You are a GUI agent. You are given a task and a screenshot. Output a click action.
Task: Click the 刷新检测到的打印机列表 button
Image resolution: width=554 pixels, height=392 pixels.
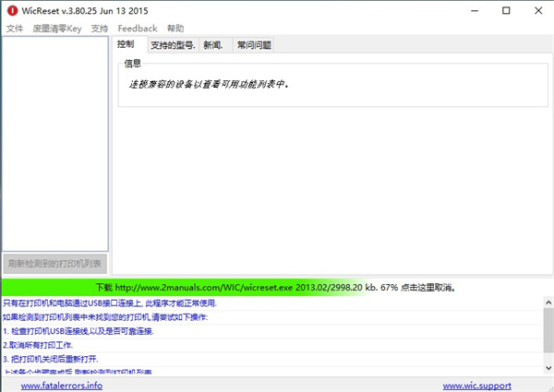[x=54, y=264]
